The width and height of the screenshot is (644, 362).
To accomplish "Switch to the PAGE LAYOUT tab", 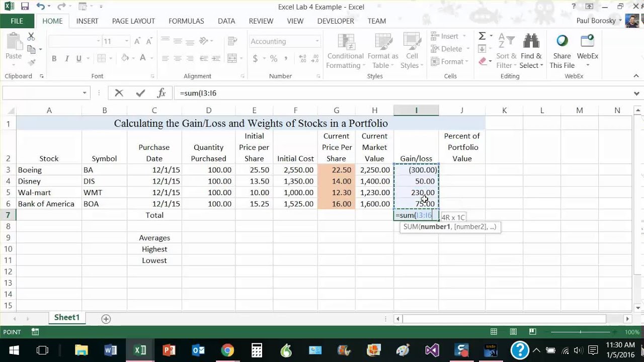I will click(x=133, y=21).
